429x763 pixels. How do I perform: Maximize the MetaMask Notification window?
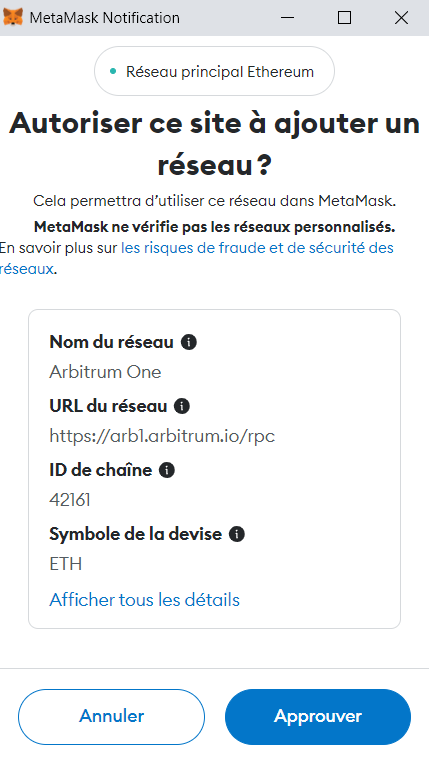point(344,18)
